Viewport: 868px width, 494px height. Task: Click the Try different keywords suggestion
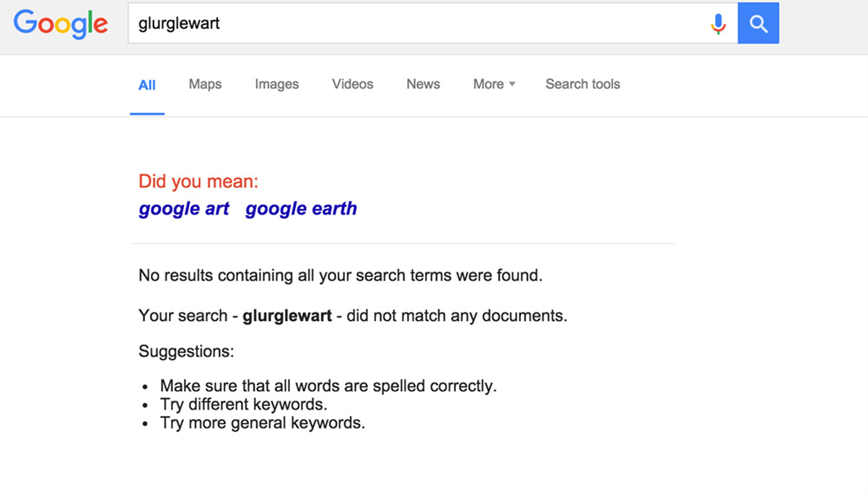[x=244, y=405]
